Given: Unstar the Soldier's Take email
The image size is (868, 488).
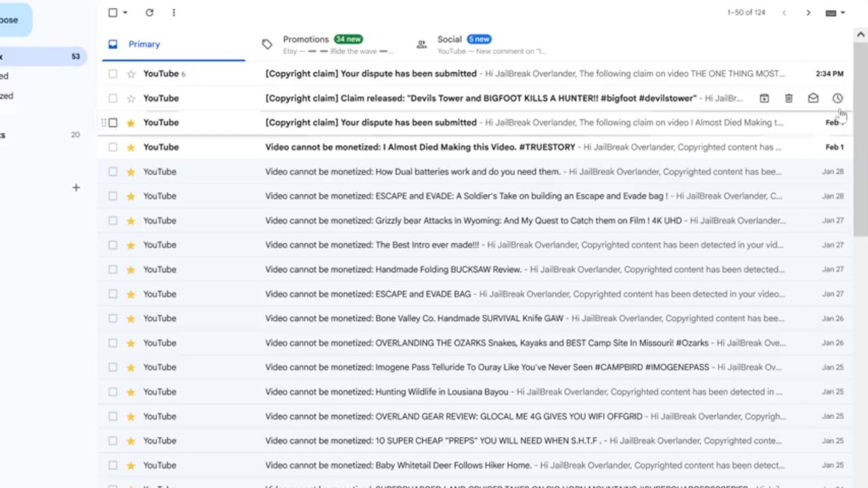Looking at the screenshot, I should [131, 196].
